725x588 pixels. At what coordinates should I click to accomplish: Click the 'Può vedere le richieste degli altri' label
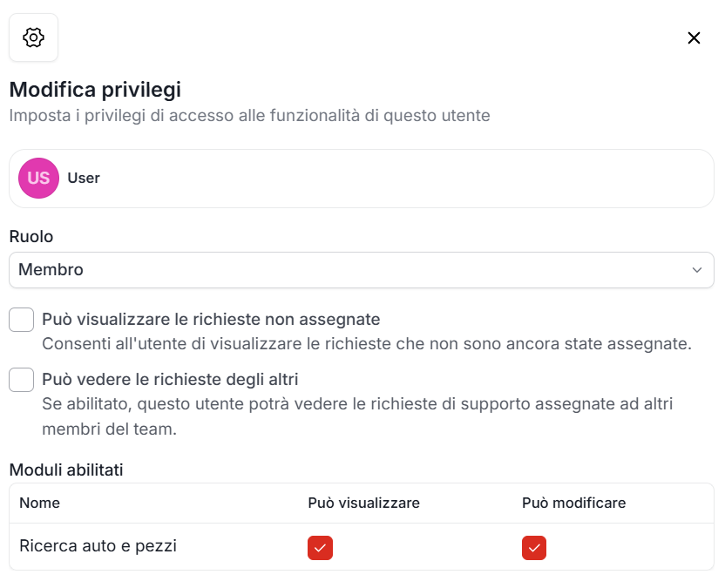(170, 380)
